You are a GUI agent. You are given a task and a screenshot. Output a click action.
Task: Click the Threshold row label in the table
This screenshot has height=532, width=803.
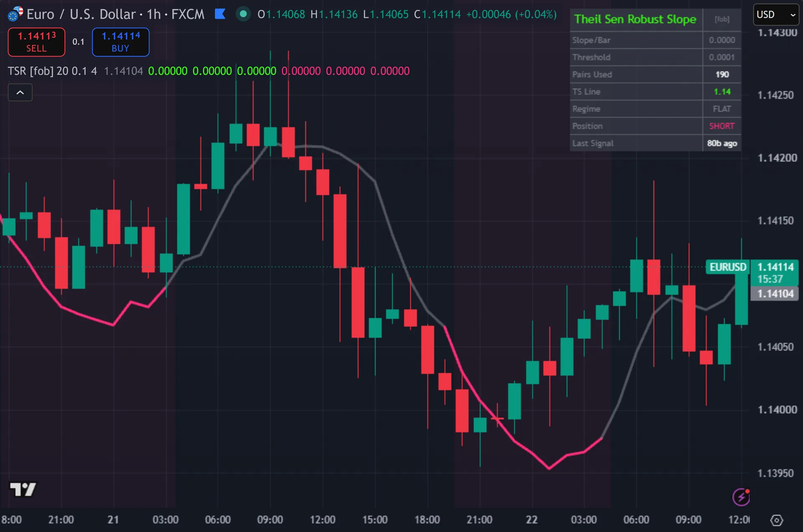(591, 57)
